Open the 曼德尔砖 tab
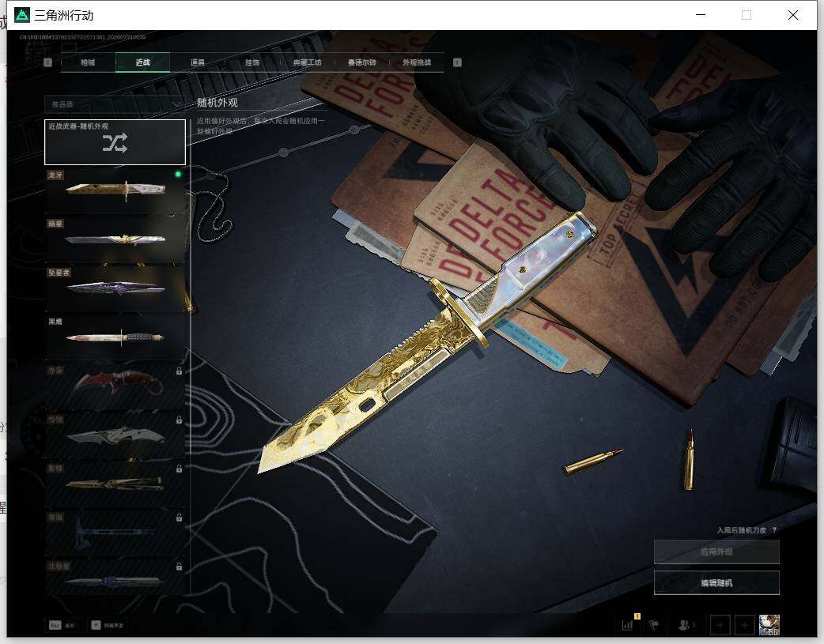Viewport: 824px width, 644px height. click(362, 62)
